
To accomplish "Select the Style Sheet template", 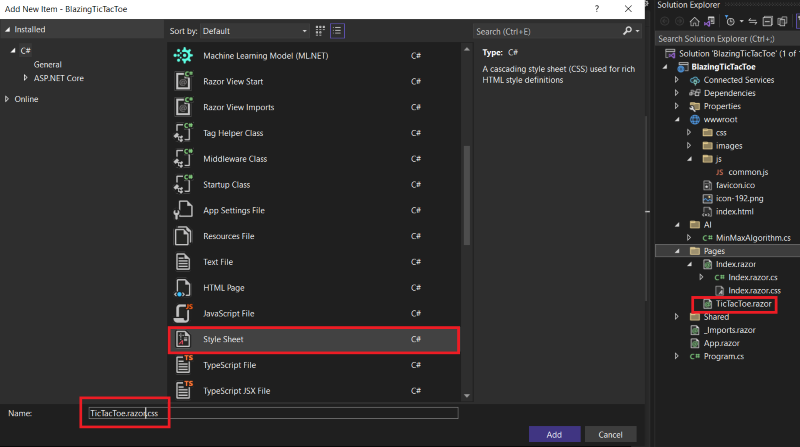I will coord(314,339).
